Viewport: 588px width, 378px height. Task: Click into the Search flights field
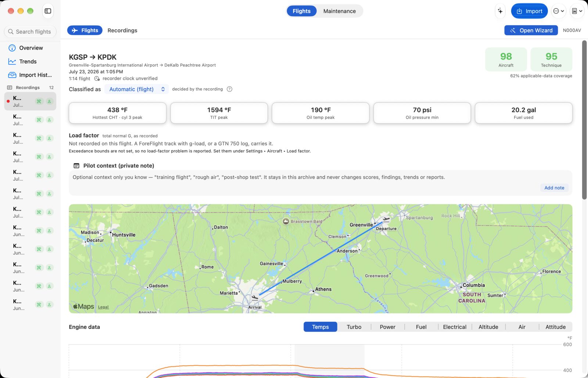pyautogui.click(x=30, y=32)
